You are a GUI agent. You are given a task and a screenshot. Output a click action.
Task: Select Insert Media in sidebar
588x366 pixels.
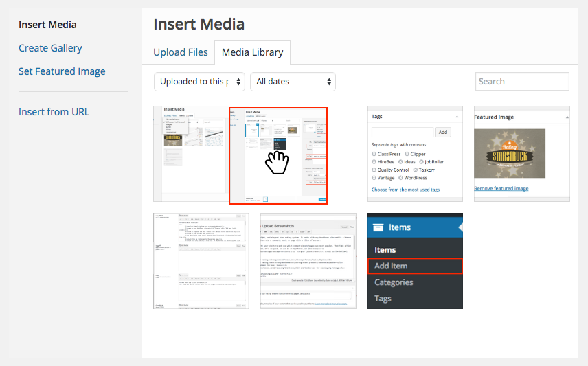47,25
